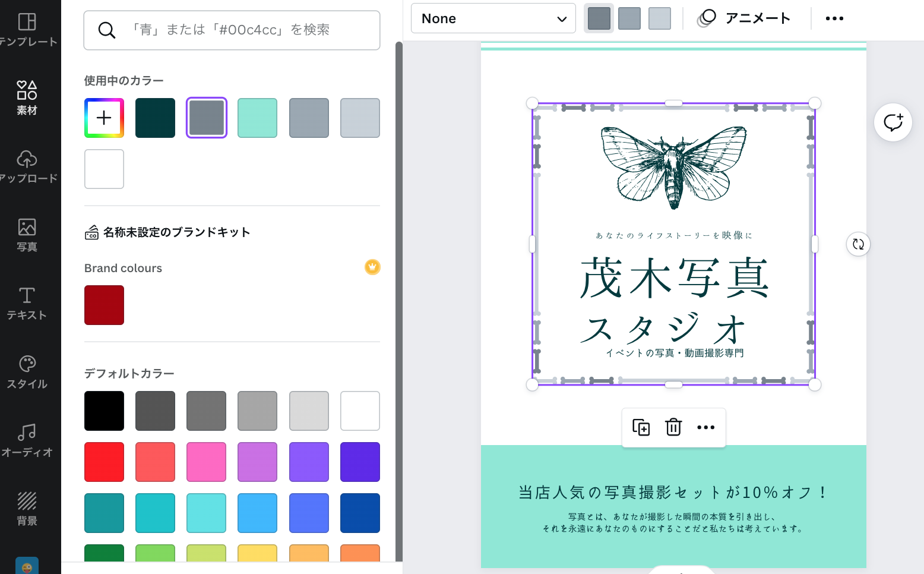
Task: Select the navy blue default color
Action: click(360, 513)
